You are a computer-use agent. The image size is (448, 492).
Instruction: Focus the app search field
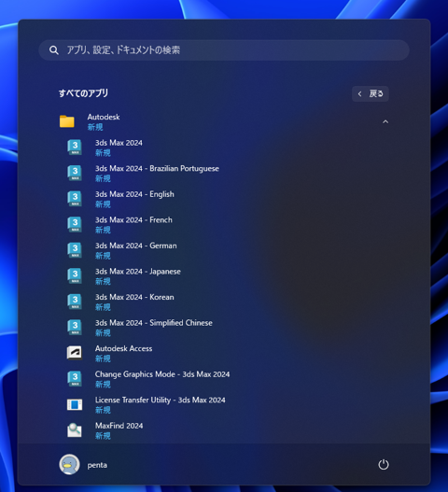pyautogui.click(x=224, y=50)
